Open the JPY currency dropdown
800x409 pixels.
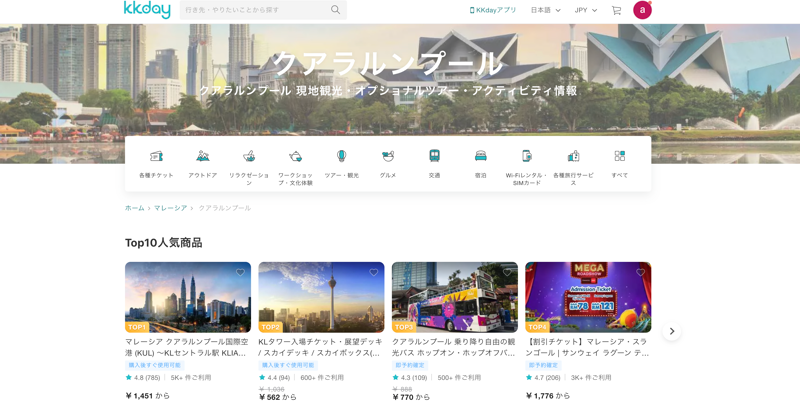pos(585,10)
